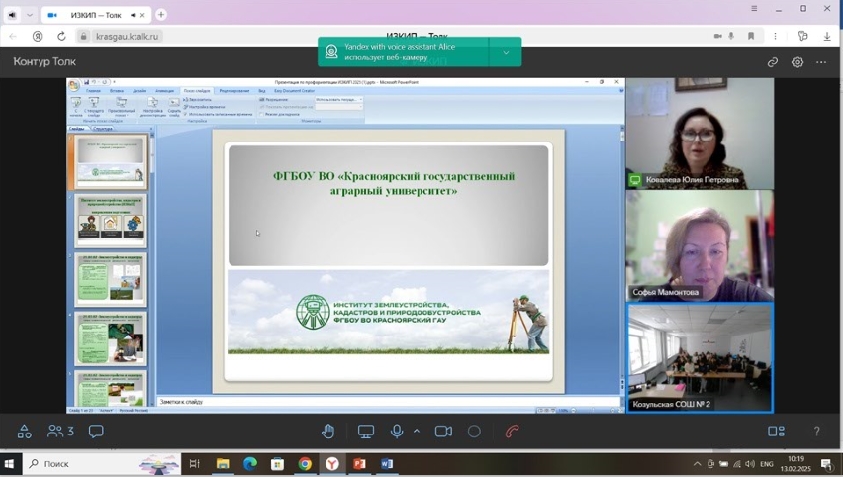
Task: Copy the meeting link via chain icon
Action: (x=773, y=62)
